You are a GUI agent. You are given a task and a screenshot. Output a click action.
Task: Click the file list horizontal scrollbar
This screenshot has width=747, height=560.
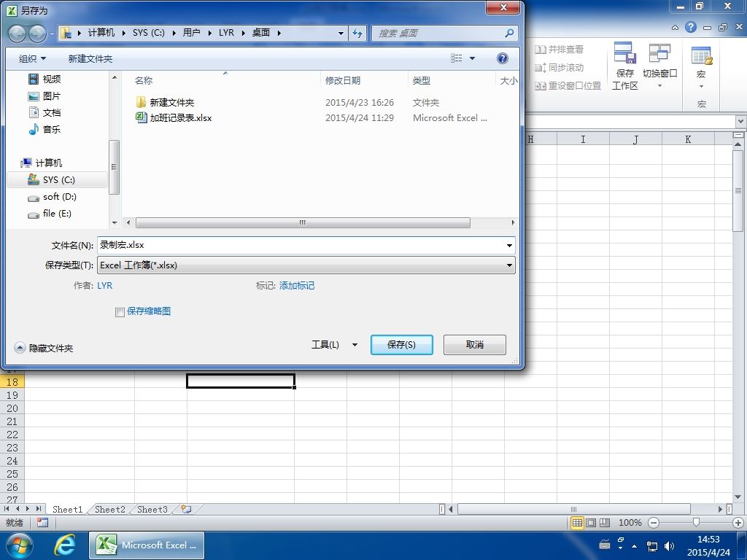pyautogui.click(x=303, y=222)
